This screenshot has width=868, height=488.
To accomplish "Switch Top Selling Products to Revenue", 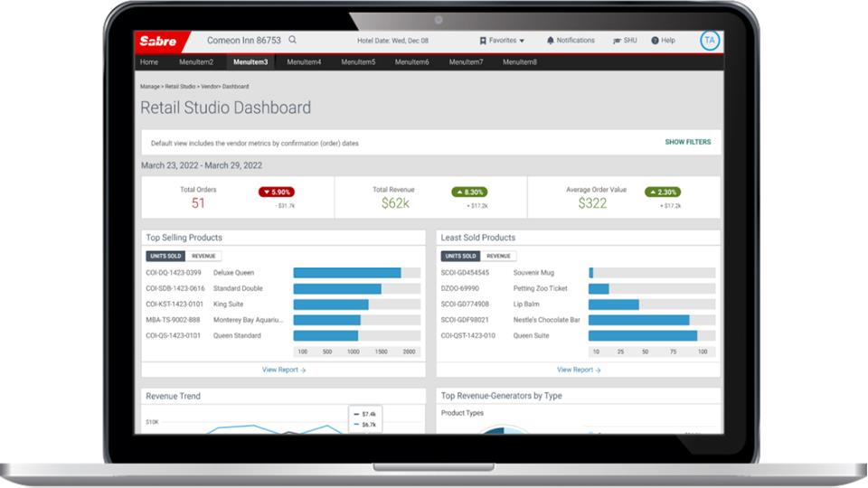I will tap(203, 257).
